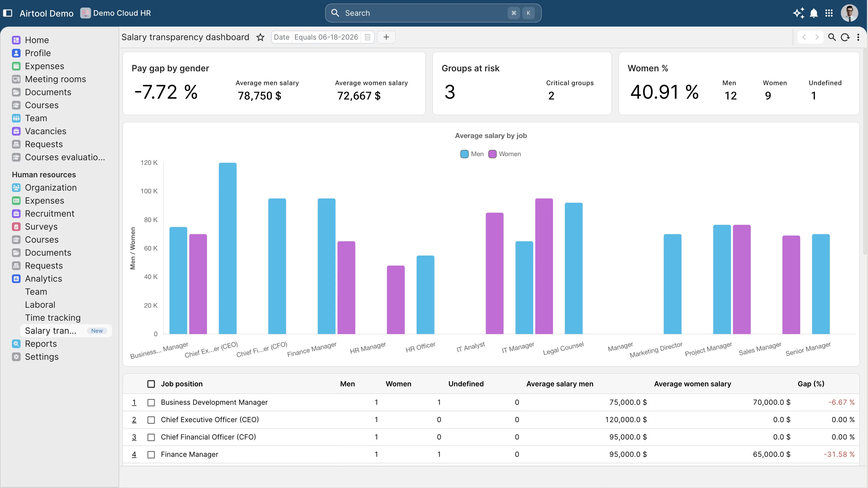Screen dimensions: 868x488
Task: Click the Average women salary 72,667 $ value
Action: pos(359,96)
